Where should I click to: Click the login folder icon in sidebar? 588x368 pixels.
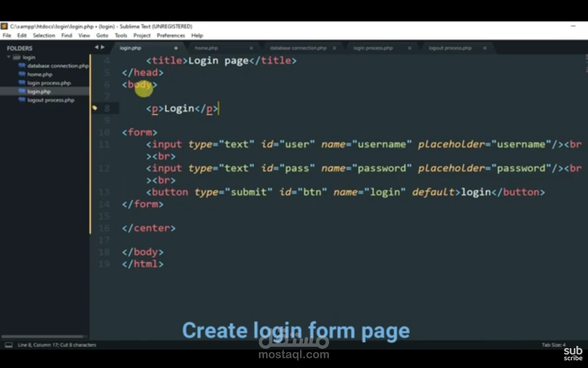17,57
